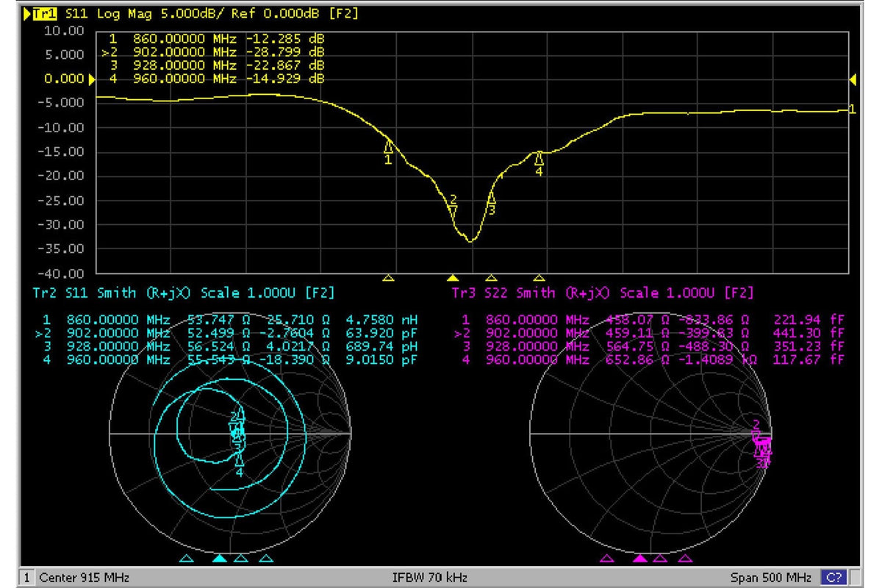Click the yellow 928 MHz triangle below Tr1 graph
Viewport: 882px width, 588px height.
point(491,278)
